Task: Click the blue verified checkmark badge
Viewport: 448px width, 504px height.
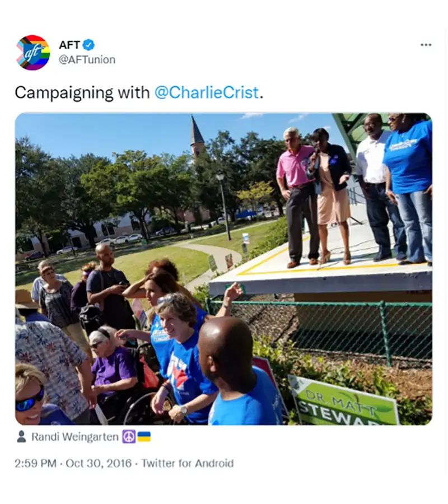Action: tap(88, 45)
